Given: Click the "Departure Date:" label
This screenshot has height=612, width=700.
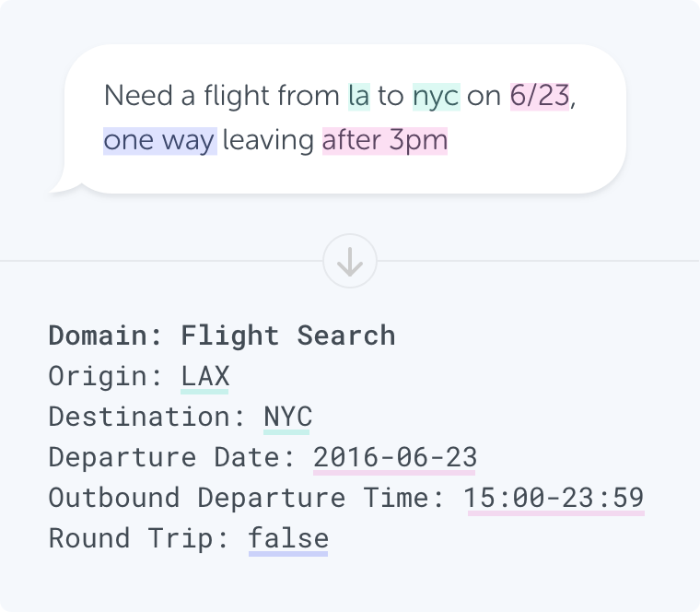Looking at the screenshot, I should [172, 457].
